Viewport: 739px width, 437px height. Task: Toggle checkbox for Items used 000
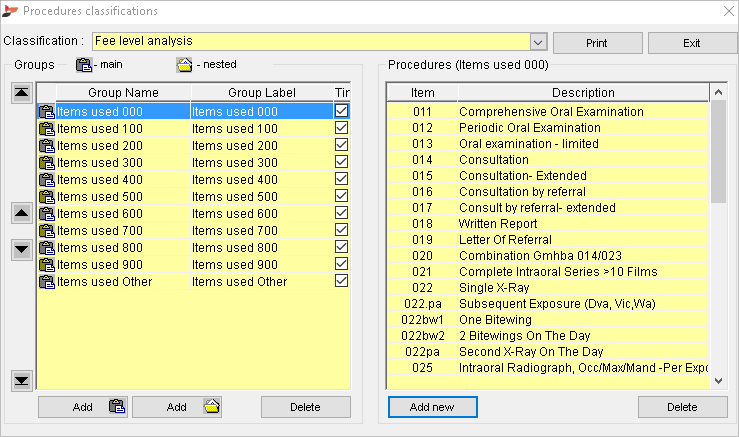[x=342, y=111]
